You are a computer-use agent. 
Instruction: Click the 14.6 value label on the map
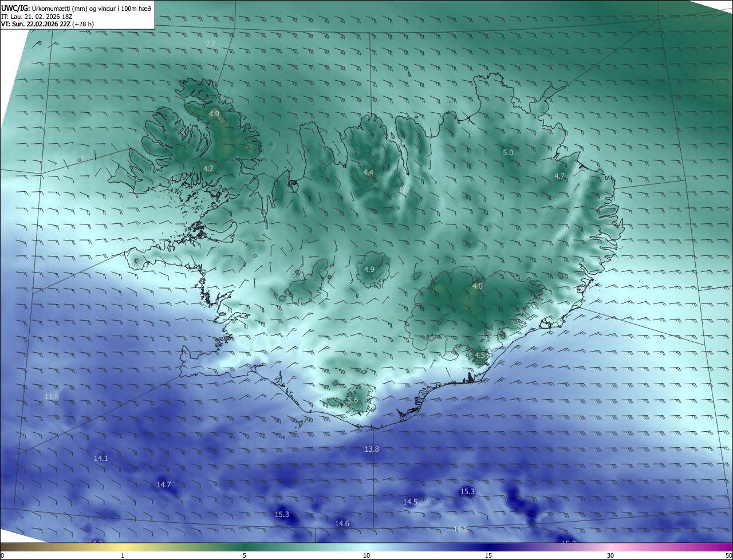point(342,523)
